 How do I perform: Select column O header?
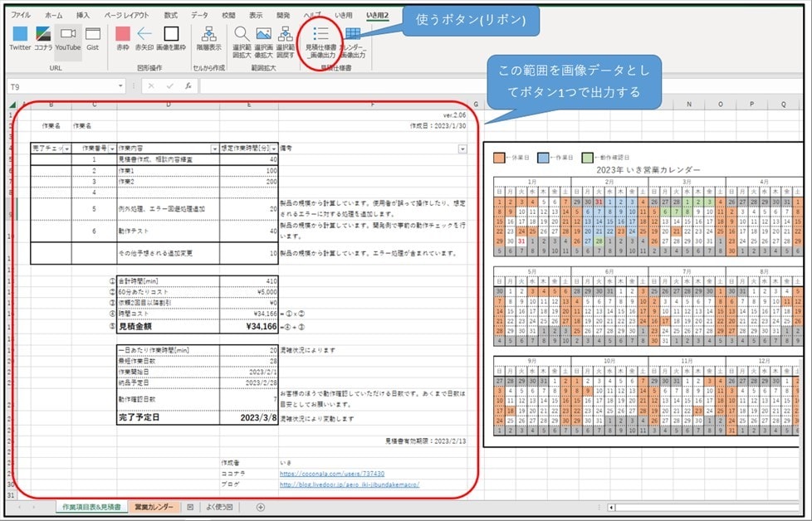click(x=721, y=105)
